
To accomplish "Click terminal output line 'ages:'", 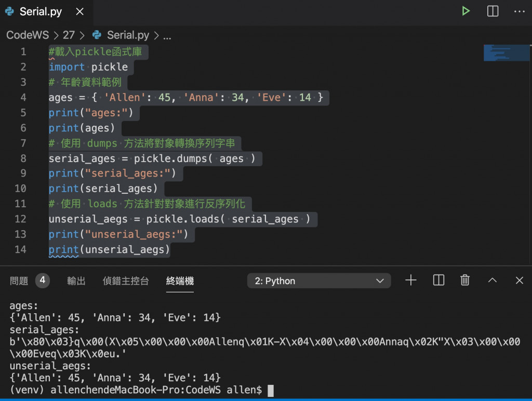I will pyautogui.click(x=23, y=306).
